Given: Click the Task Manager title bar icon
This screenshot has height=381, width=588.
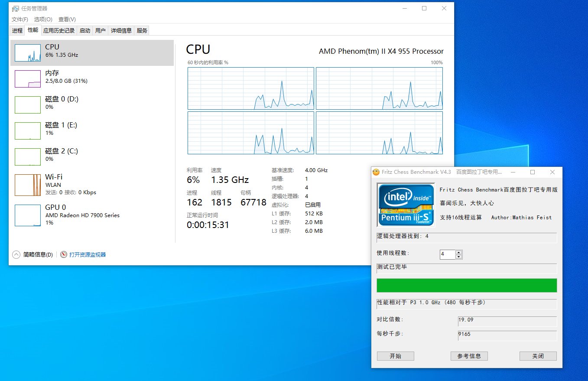Looking at the screenshot, I should [x=15, y=8].
